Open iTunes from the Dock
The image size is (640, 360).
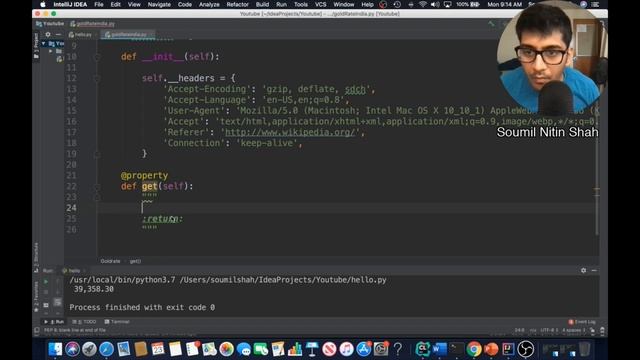pos(346,349)
